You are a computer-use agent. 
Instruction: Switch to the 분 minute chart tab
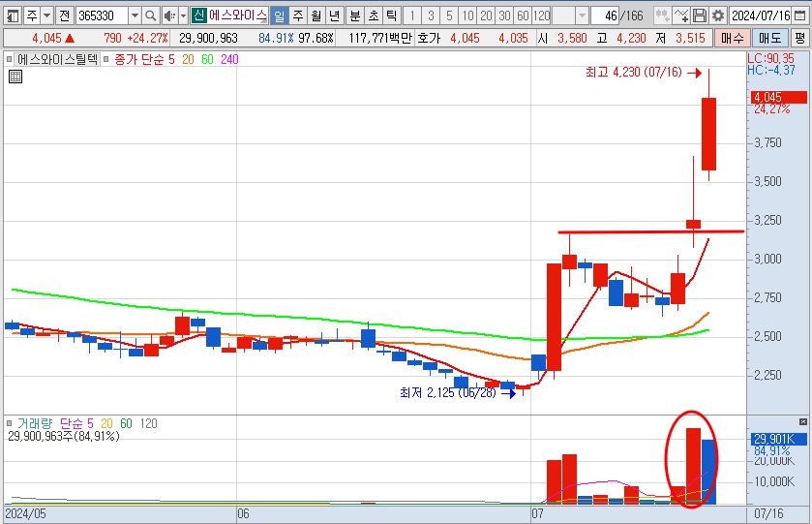(355, 16)
